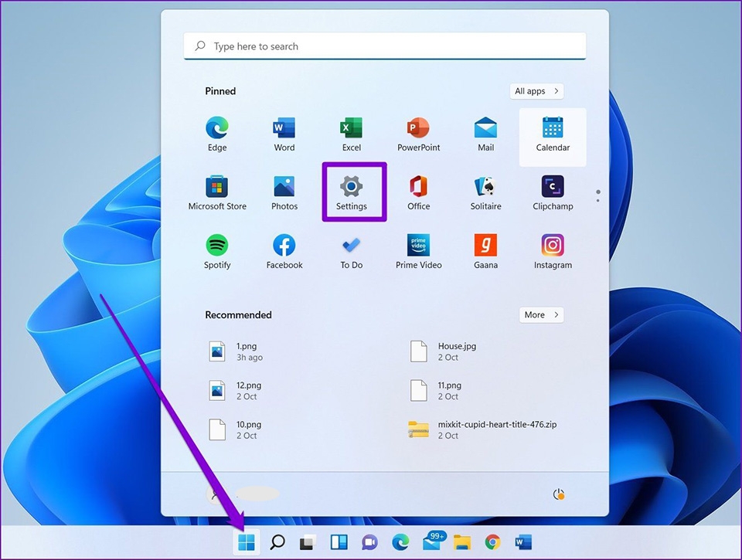
Task: Launch Clipchamp
Action: pyautogui.click(x=552, y=191)
